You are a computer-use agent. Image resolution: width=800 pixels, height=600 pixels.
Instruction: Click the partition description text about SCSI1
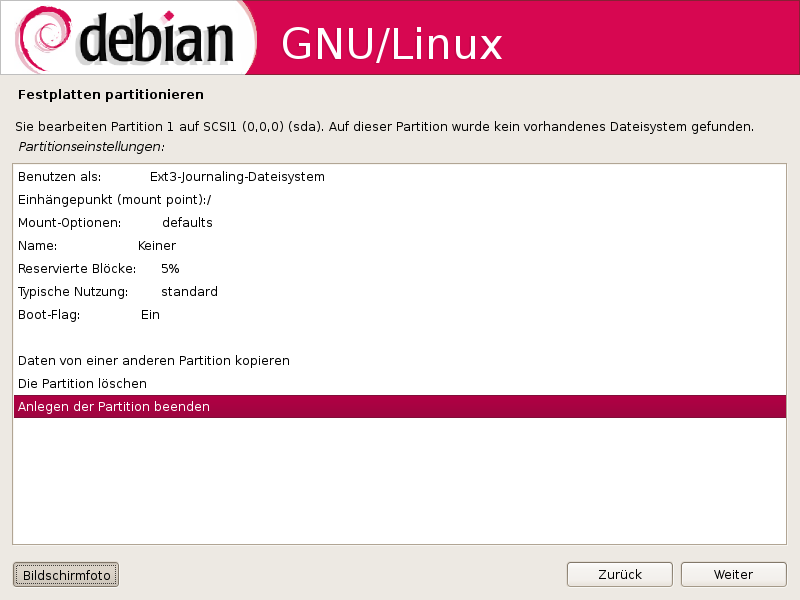[x=385, y=128]
